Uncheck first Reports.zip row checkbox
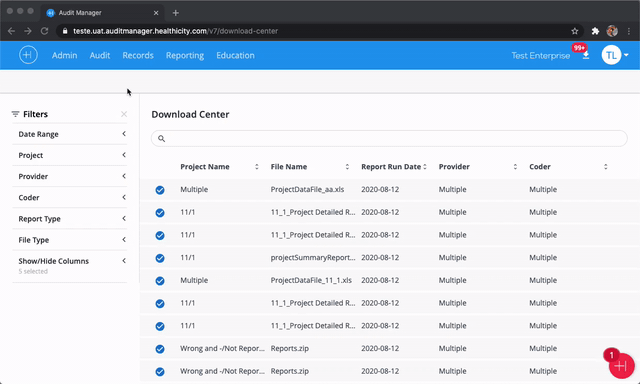This screenshot has width=640, height=384. coord(160,349)
